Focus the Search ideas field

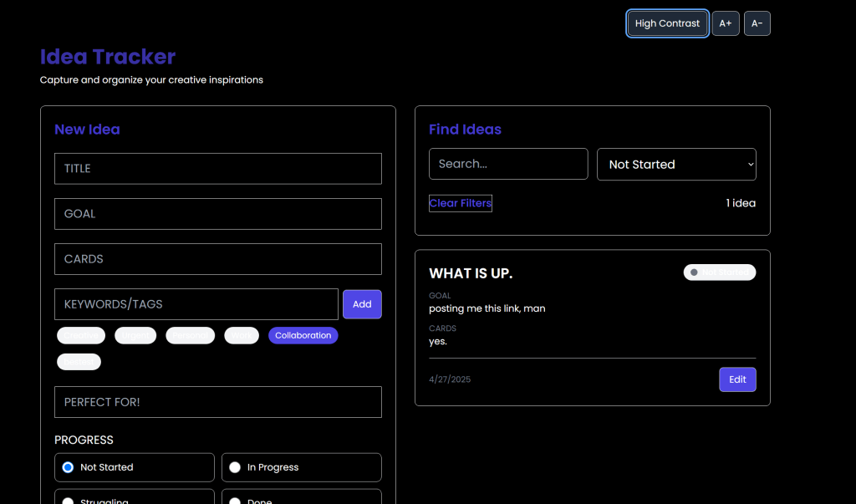(508, 164)
